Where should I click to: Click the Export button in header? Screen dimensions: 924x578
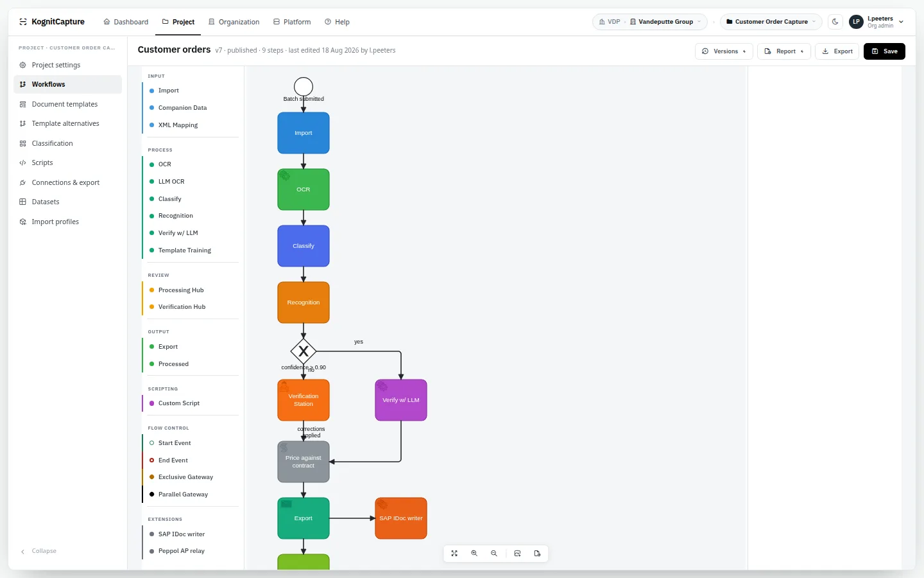pos(837,51)
